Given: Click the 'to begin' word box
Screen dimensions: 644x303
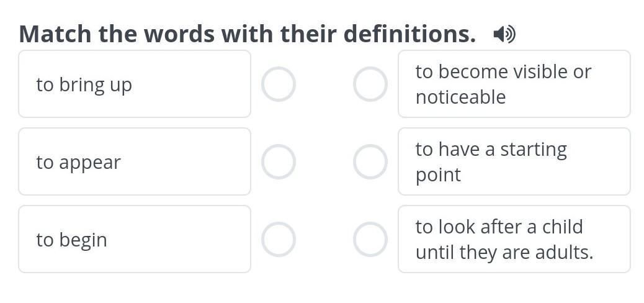Looking at the screenshot, I should pos(134,240).
